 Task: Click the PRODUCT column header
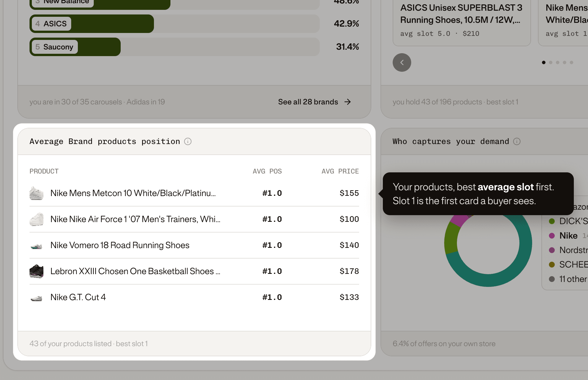(44, 171)
